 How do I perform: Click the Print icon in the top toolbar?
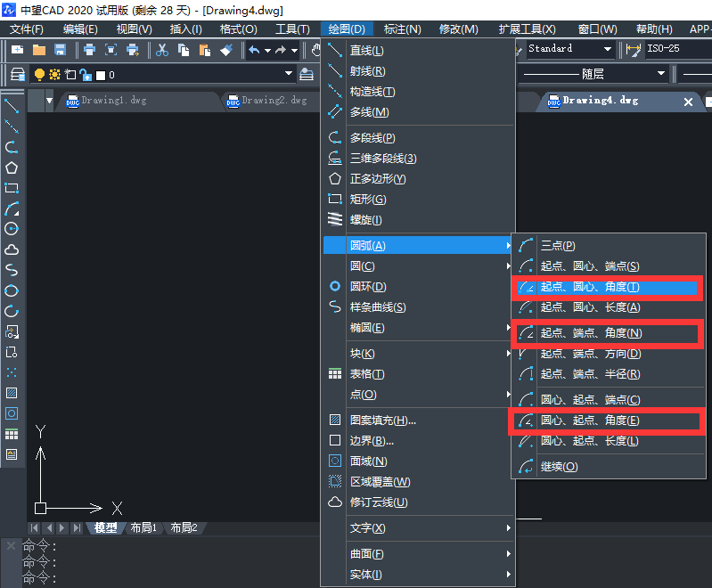click(x=89, y=49)
